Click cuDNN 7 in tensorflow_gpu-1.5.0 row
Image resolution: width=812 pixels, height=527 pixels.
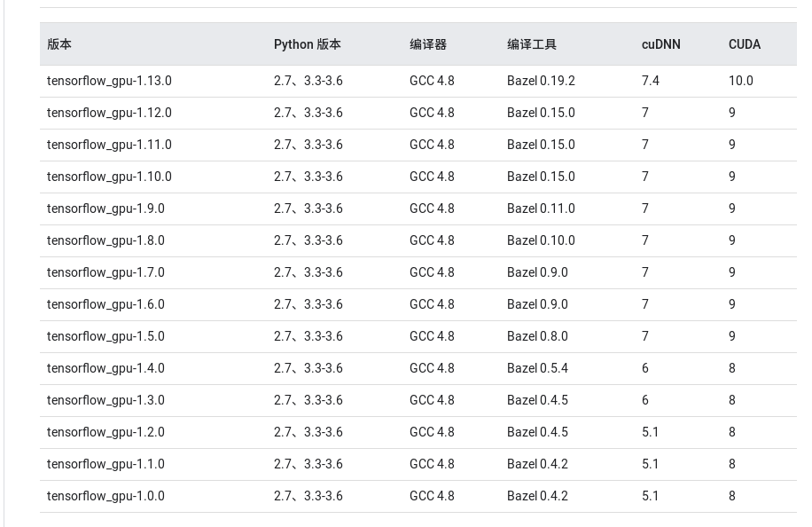(645, 337)
